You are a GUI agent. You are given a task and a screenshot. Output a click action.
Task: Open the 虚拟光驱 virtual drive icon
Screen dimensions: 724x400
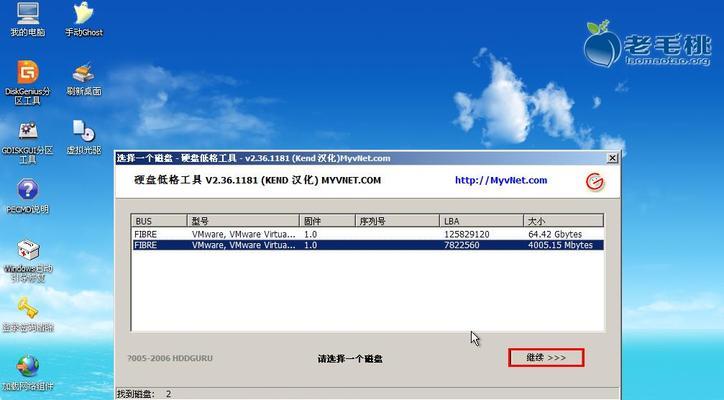tap(84, 137)
